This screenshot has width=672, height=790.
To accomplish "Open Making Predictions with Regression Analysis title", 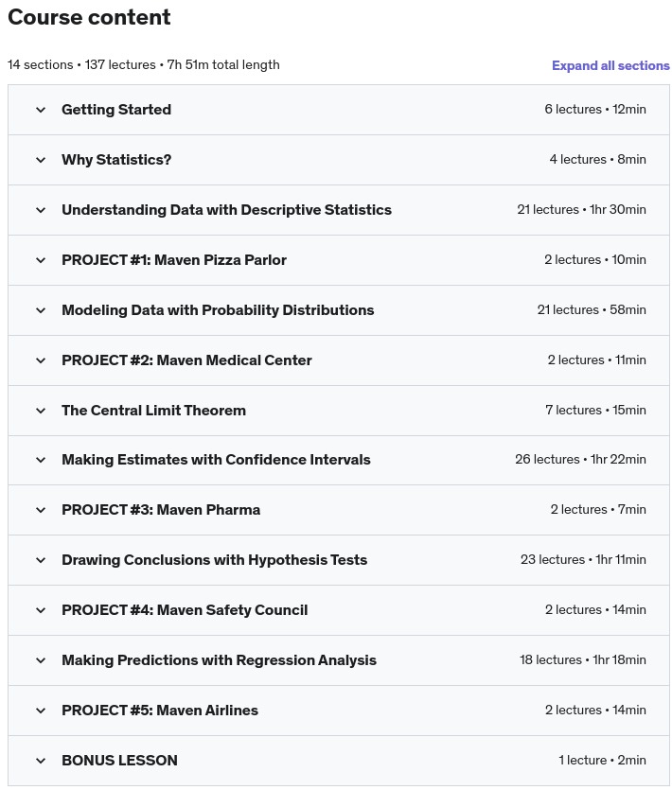I will [x=219, y=660].
